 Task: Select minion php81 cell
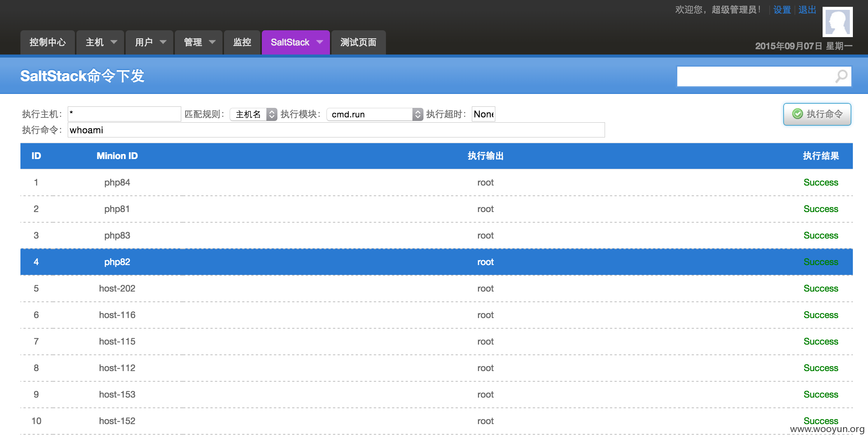coord(117,209)
